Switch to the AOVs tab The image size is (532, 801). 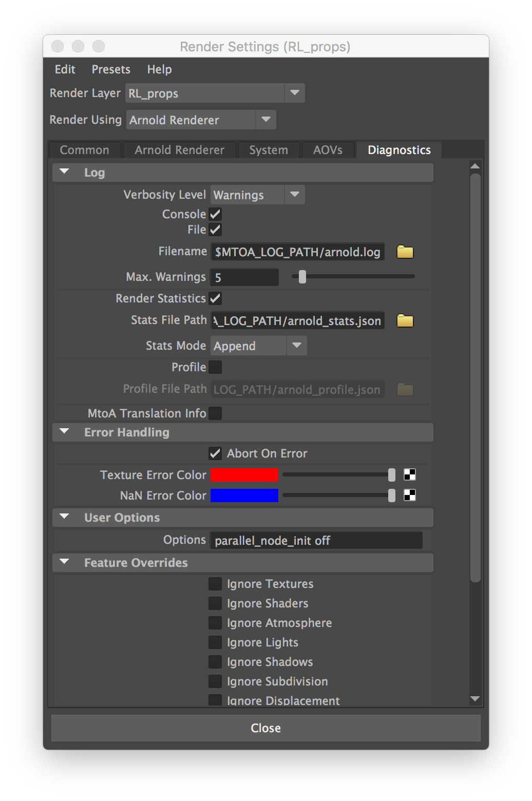328,150
